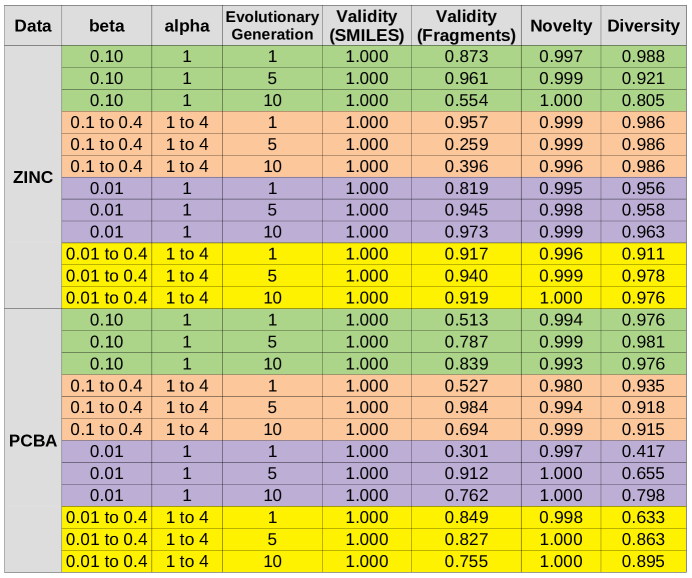Select Diversity value 0.956
The width and height of the screenshot is (692, 578).
click(x=643, y=188)
